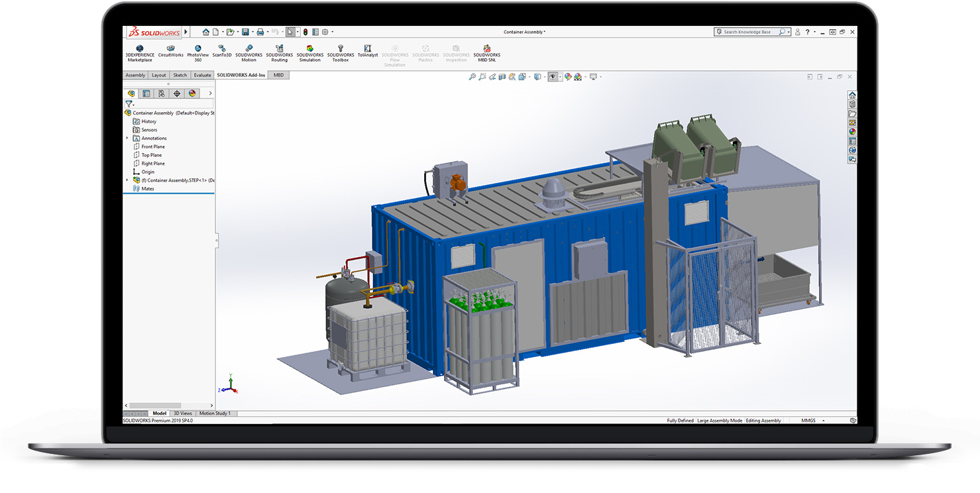Select the ScanTo3D tool
Viewport: 980px width, 493px height.
point(222,51)
